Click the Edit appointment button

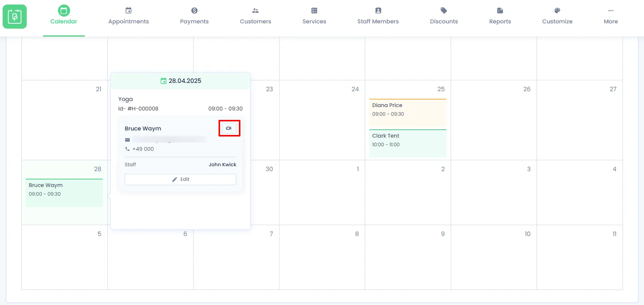click(x=181, y=179)
